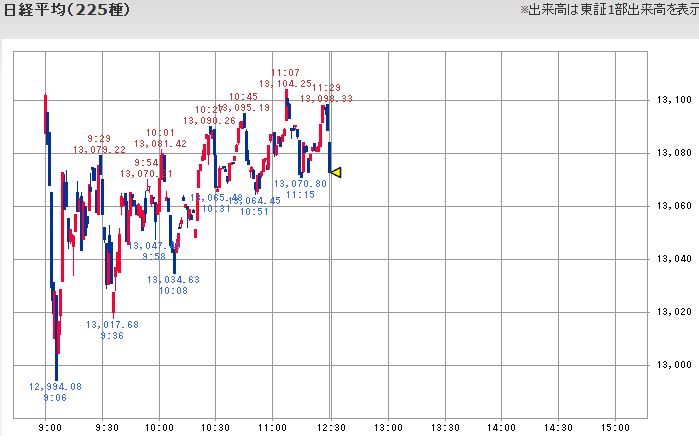The width and height of the screenshot is (699, 436).
Task: Click the 13,040 y-axis label
Action: click(674, 259)
